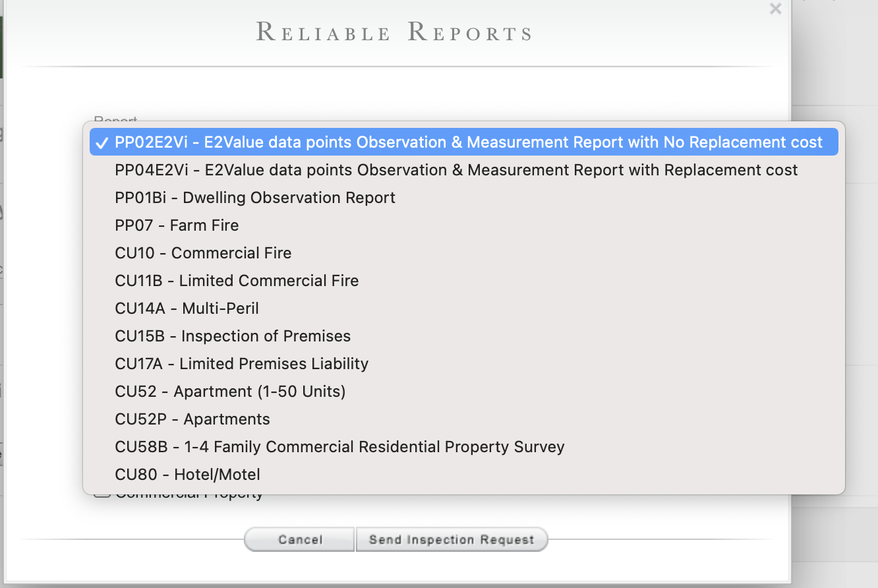
Task: Select PP04E2Vi report with Replacement cost
Action: coord(463,170)
